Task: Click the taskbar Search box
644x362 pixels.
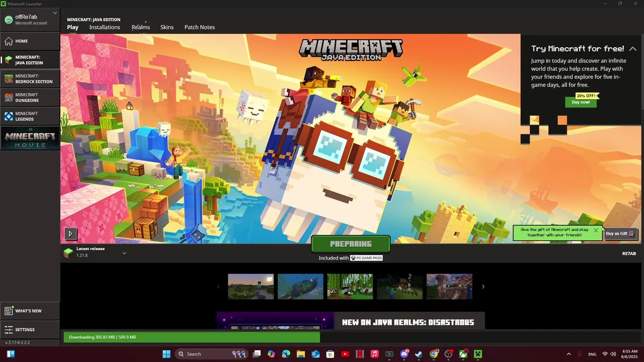Action: [x=211, y=354]
